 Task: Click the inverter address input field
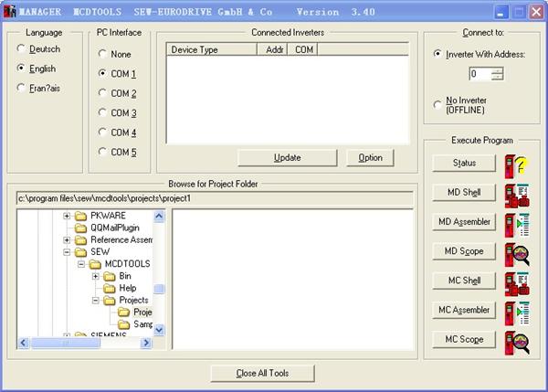coord(480,74)
